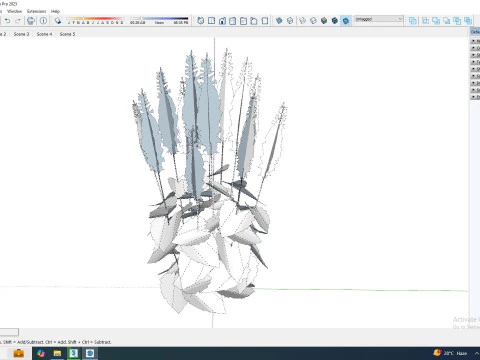Switch to Scene 5 tab
Viewport: 480px width, 360px height.
tap(67, 34)
